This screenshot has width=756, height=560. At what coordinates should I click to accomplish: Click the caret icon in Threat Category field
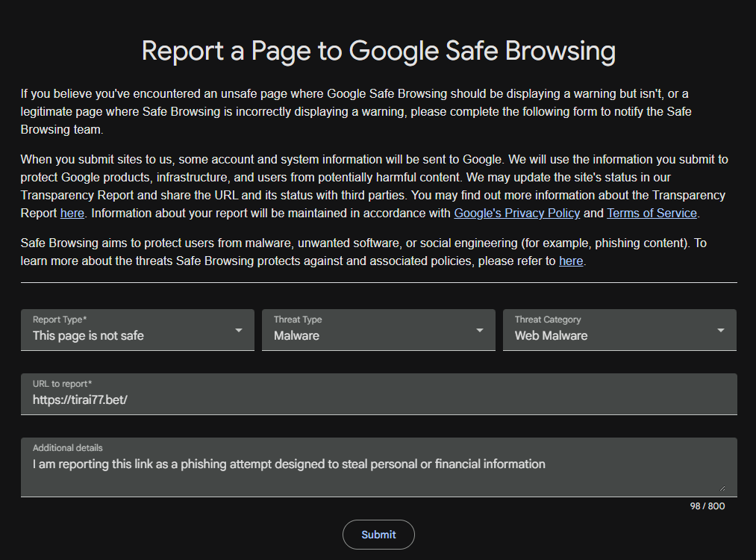click(721, 331)
